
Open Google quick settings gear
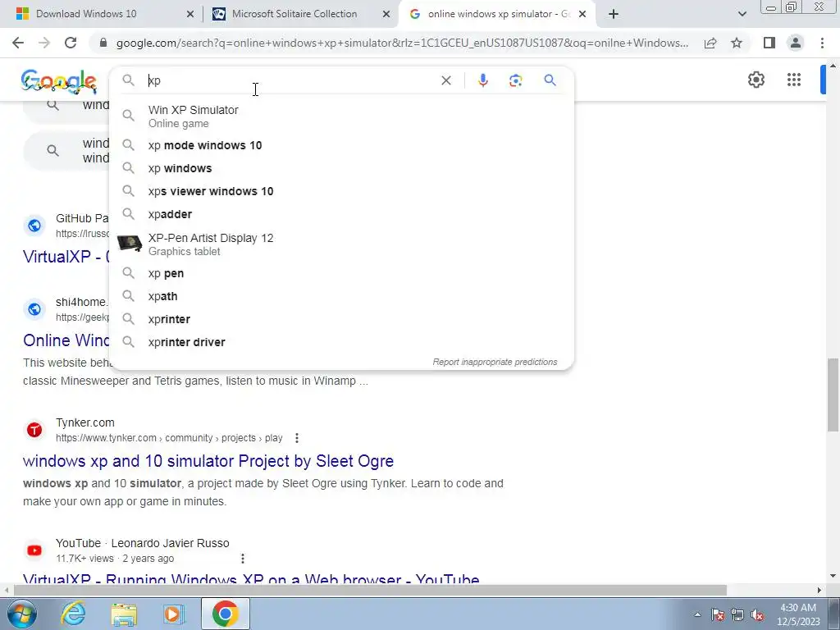(756, 80)
